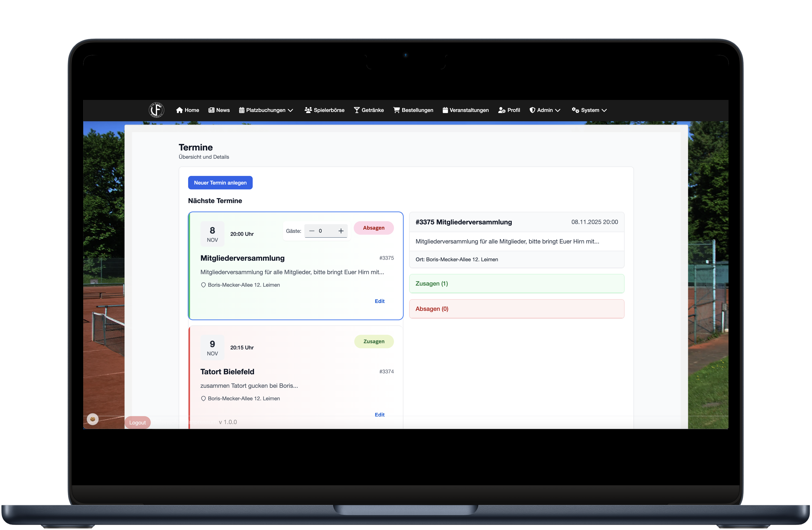Click the club logo in the navbar

(x=156, y=110)
